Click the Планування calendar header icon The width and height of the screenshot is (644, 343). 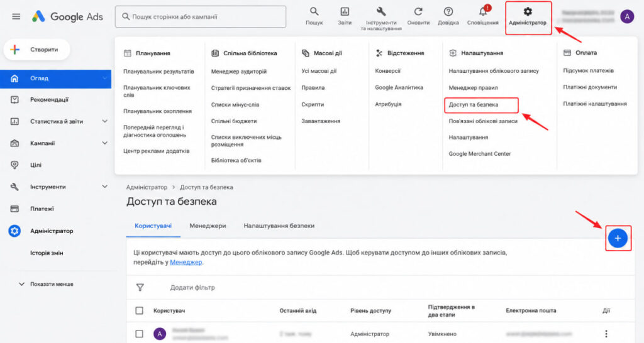[x=128, y=53]
